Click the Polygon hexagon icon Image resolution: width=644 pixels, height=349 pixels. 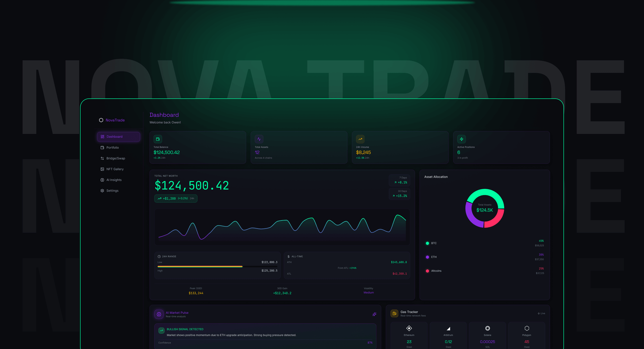(x=527, y=328)
